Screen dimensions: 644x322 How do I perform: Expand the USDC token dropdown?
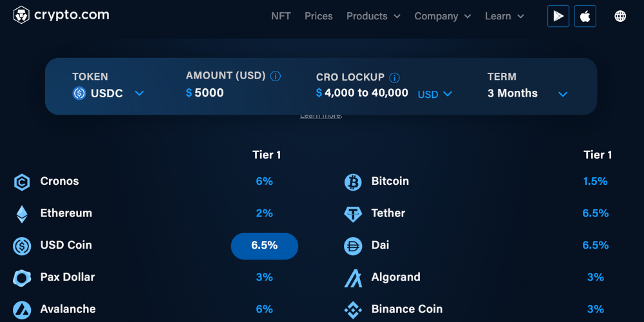[139, 93]
